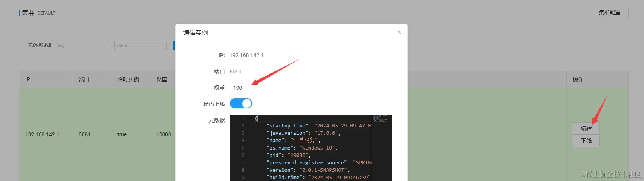Image resolution: width=644 pixels, height=181 pixels.
Task: Select the "name": "订单服务" line
Action: (293, 140)
